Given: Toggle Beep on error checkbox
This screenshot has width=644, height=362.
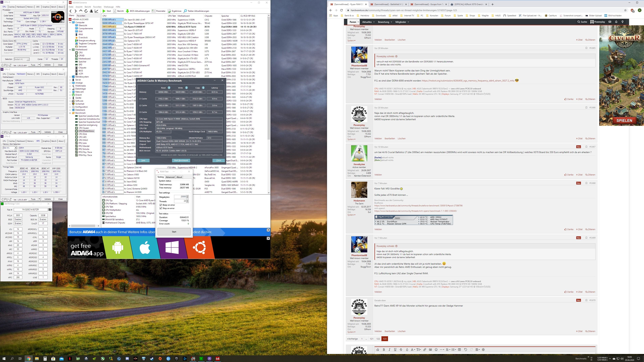Looking at the screenshot, I should click(160, 205).
